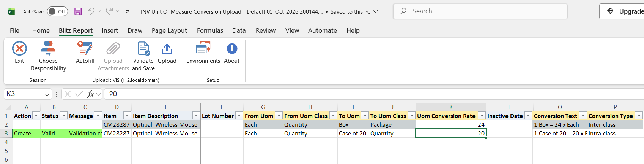Click the Upload icon

(x=167, y=49)
